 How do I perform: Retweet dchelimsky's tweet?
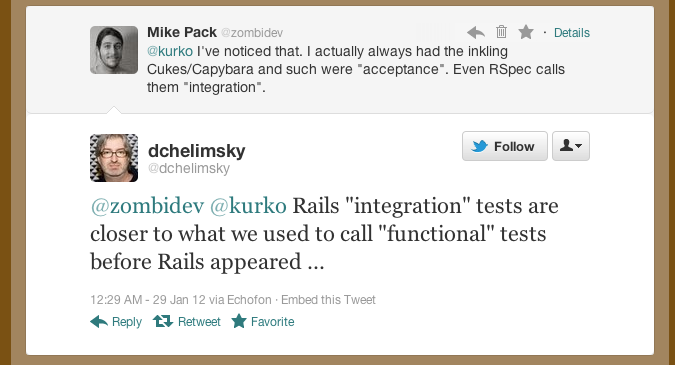tap(187, 322)
